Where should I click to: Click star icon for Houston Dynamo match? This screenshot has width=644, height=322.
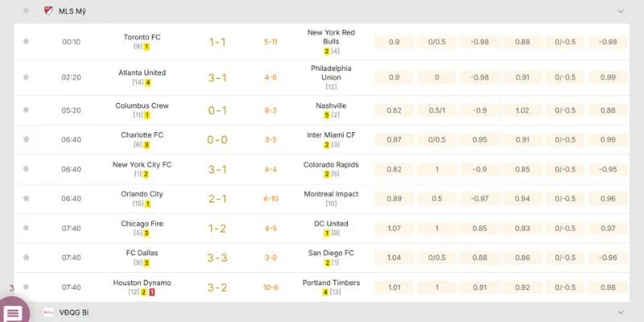point(26,287)
